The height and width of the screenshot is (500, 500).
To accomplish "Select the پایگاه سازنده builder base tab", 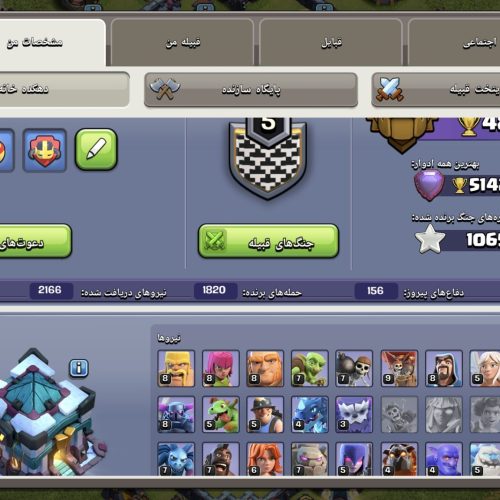I will click(x=251, y=90).
